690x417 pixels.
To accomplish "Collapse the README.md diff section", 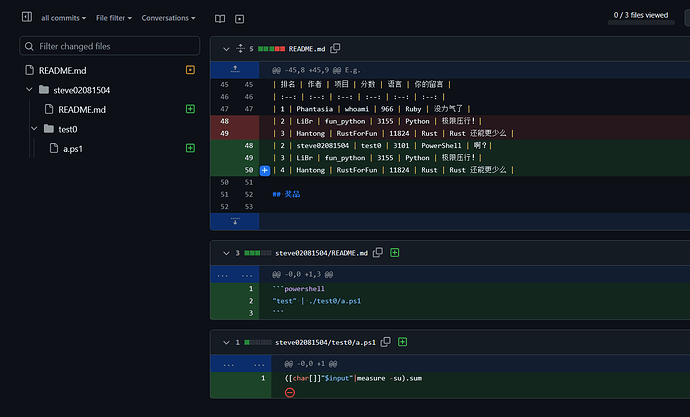I will (x=226, y=49).
